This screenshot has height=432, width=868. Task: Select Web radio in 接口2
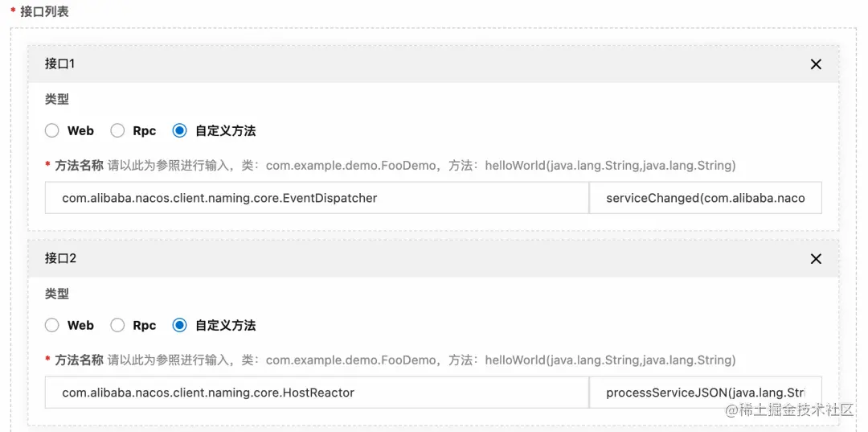point(52,325)
